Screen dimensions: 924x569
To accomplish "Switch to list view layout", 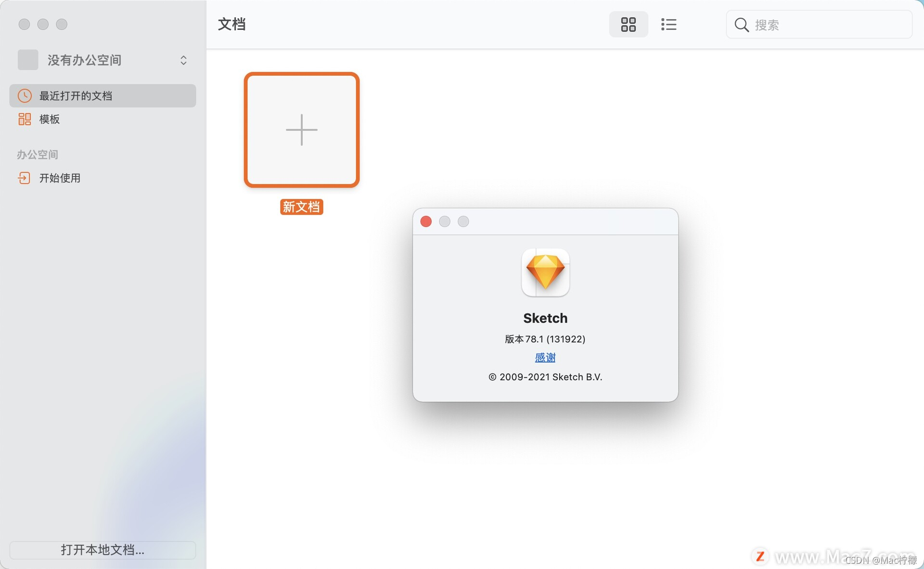I will point(668,24).
